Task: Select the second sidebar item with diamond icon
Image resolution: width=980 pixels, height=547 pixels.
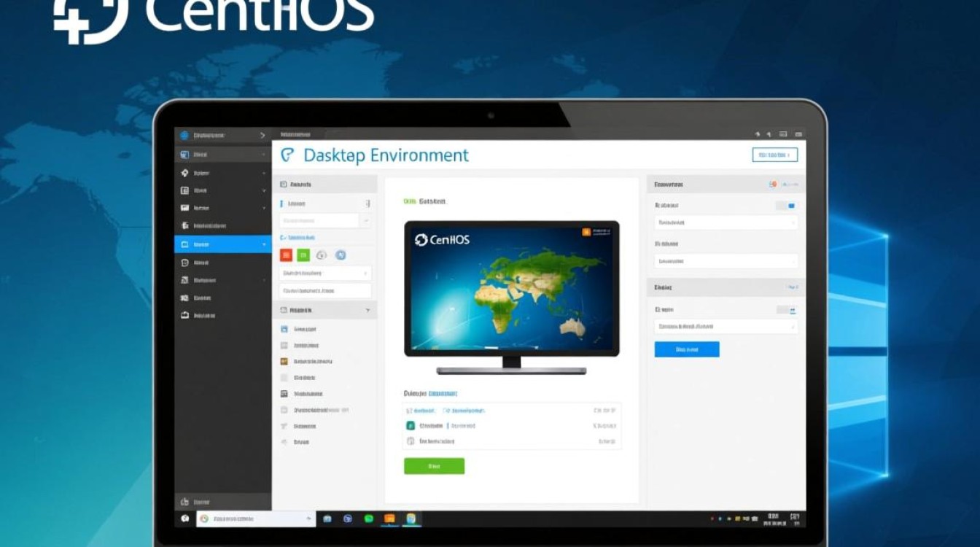Action: point(222,173)
